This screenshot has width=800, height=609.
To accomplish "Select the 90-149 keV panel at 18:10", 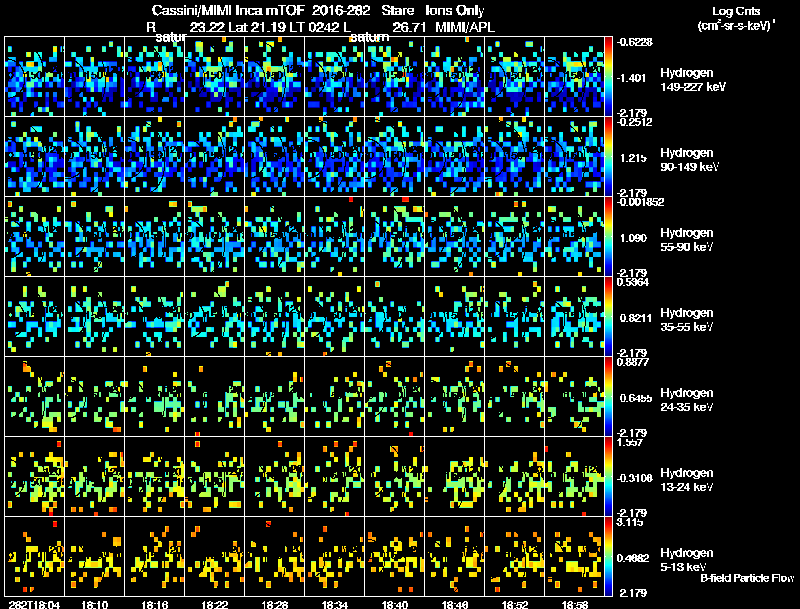I will click(94, 157).
